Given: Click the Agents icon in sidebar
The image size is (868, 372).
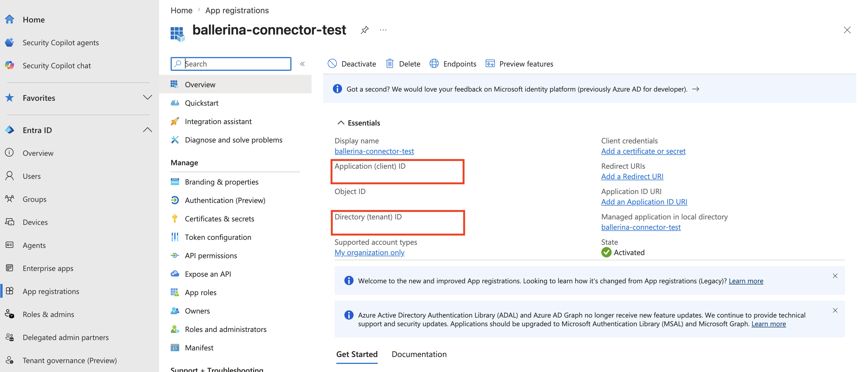Looking at the screenshot, I should (10, 245).
